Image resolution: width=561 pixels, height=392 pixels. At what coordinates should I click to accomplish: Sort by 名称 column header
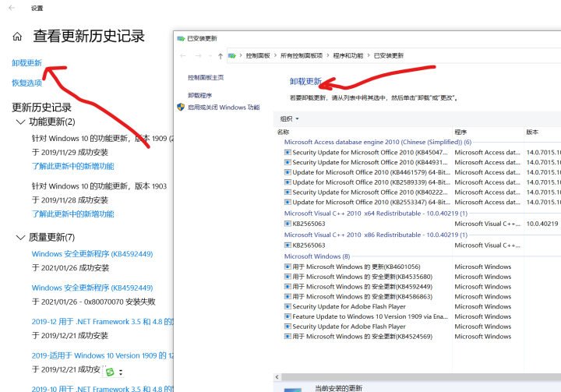pos(363,132)
